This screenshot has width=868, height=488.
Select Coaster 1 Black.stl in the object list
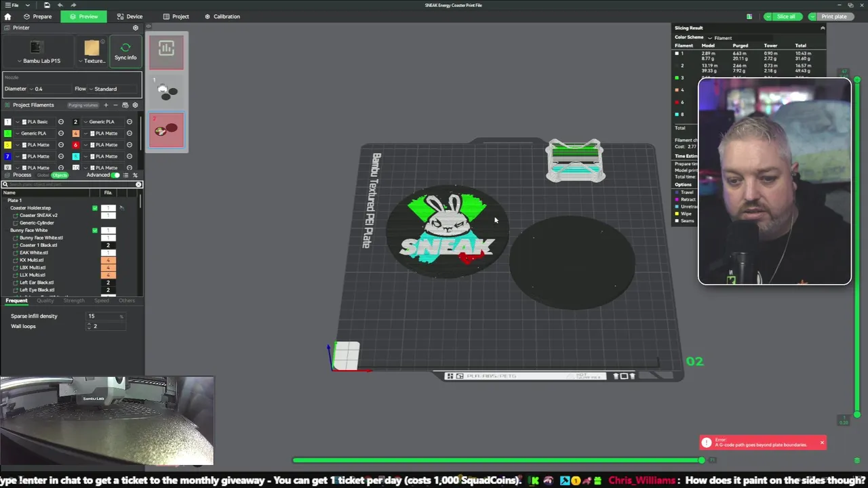tap(39, 245)
